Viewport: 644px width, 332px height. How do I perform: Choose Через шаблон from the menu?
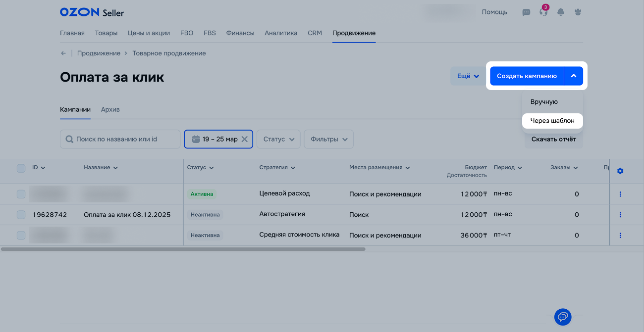[x=552, y=121]
